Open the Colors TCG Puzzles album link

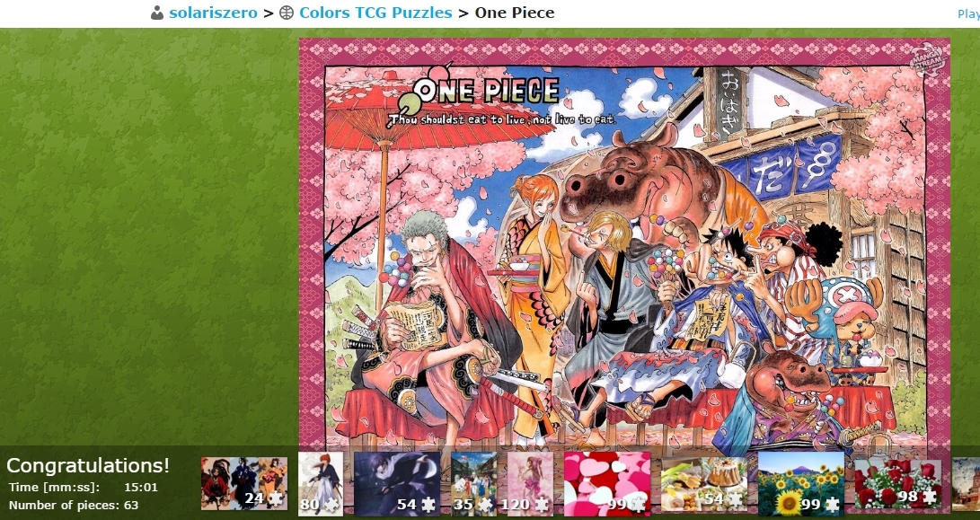click(375, 13)
